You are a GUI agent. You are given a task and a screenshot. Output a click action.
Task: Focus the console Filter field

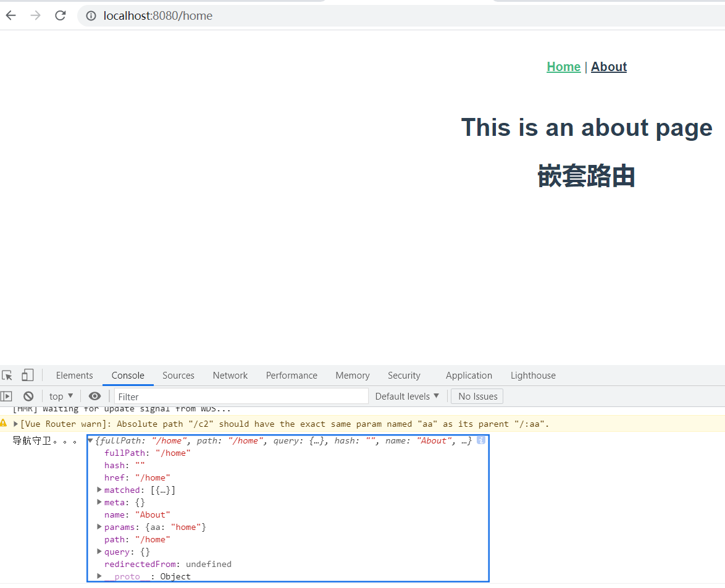click(241, 397)
